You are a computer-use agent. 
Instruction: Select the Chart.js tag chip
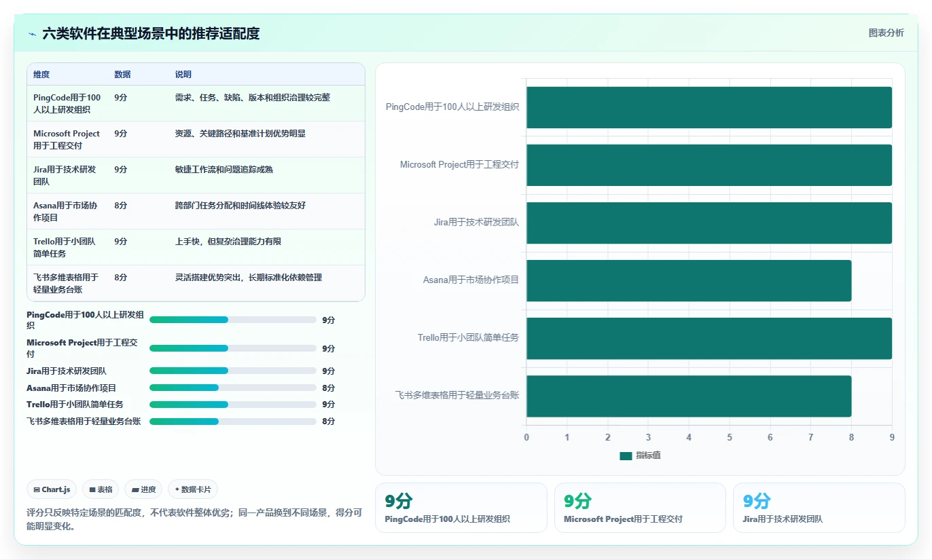click(x=52, y=489)
